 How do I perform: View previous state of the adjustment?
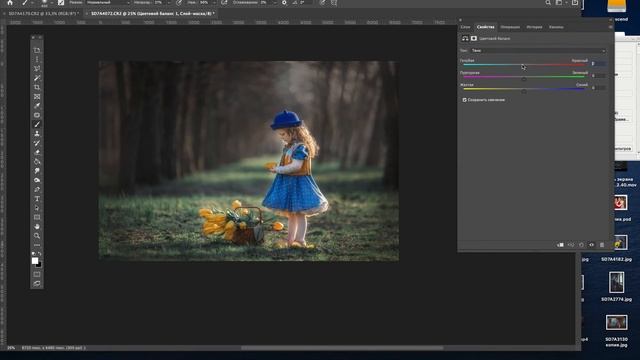click(x=571, y=245)
